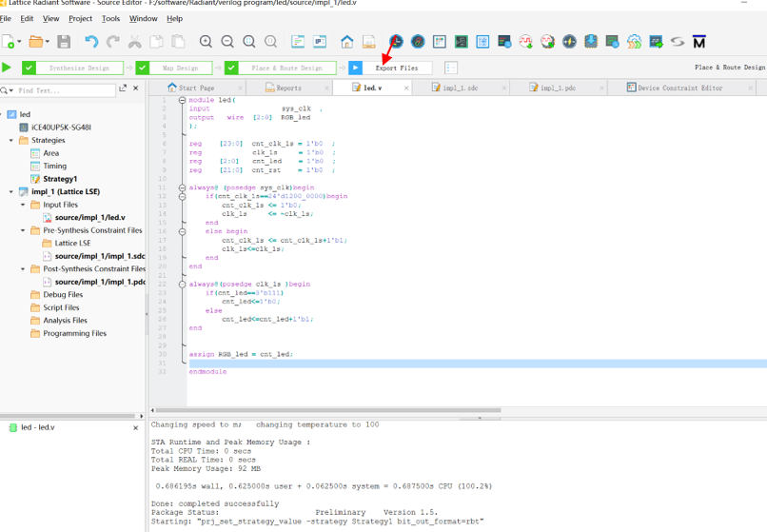Switch to the impl_1.sdc tab

[461, 89]
